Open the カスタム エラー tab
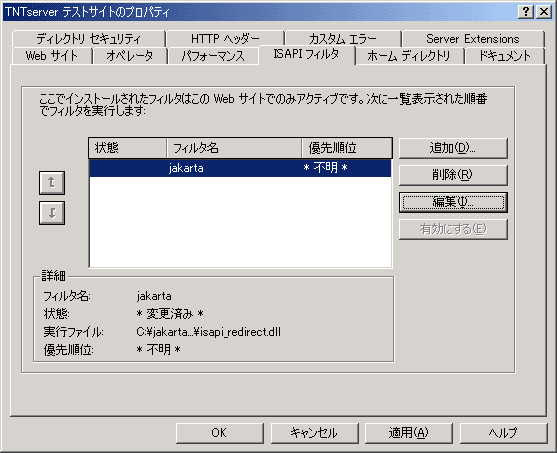The width and height of the screenshot is (557, 453). pos(343,38)
